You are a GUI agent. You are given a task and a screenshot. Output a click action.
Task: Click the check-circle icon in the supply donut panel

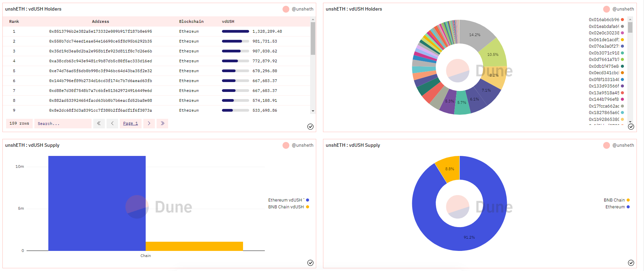coord(631,263)
